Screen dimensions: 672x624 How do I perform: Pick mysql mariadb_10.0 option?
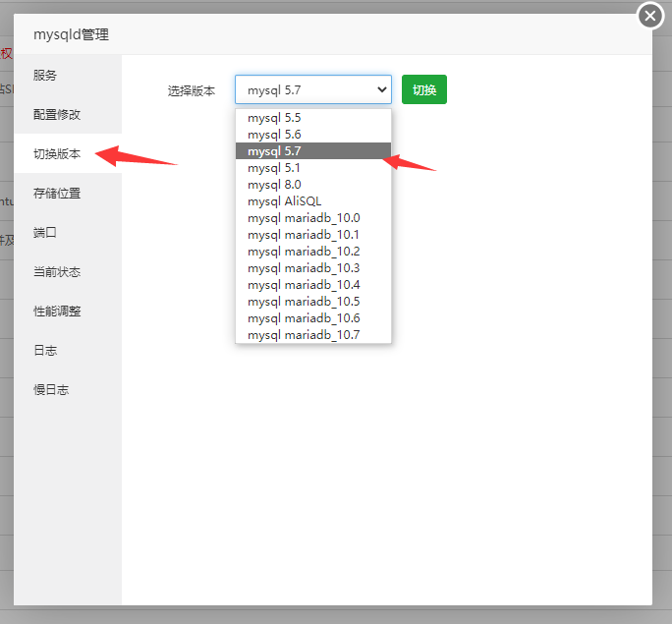(313, 218)
